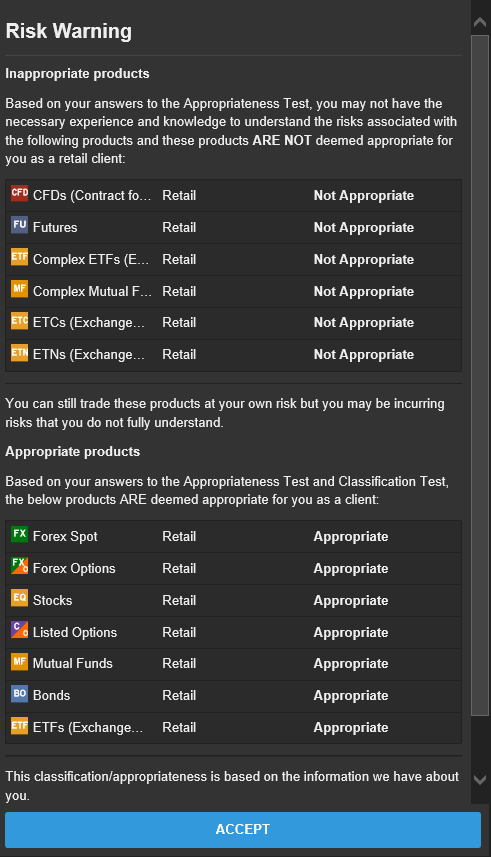Click the vertical scrollbar thumb
The width and height of the screenshot is (491, 857).
point(480,375)
